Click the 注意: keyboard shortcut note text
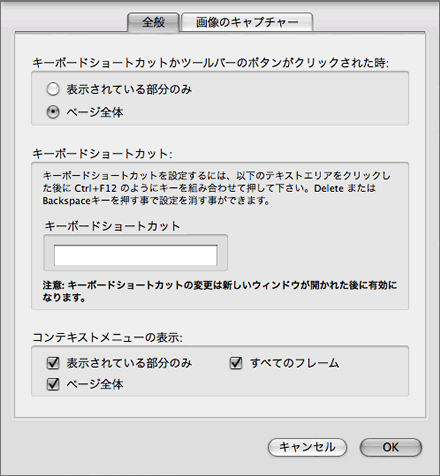 click(x=220, y=291)
